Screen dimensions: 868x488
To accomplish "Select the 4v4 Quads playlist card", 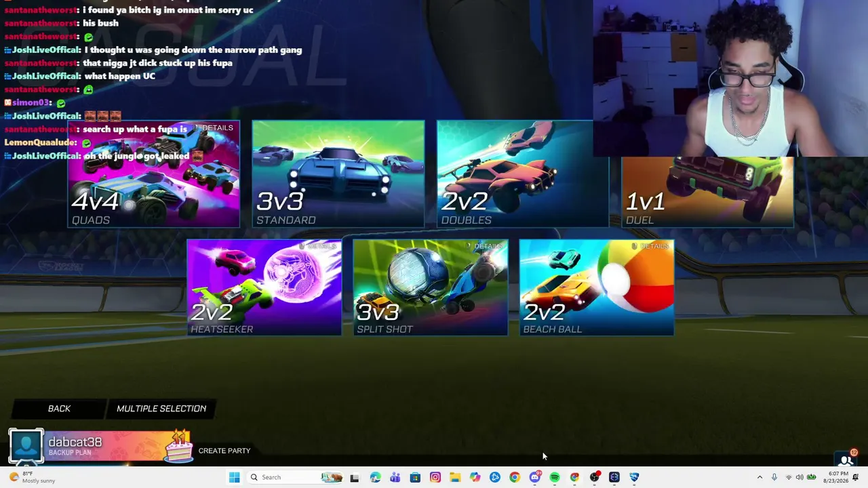I will pos(153,174).
